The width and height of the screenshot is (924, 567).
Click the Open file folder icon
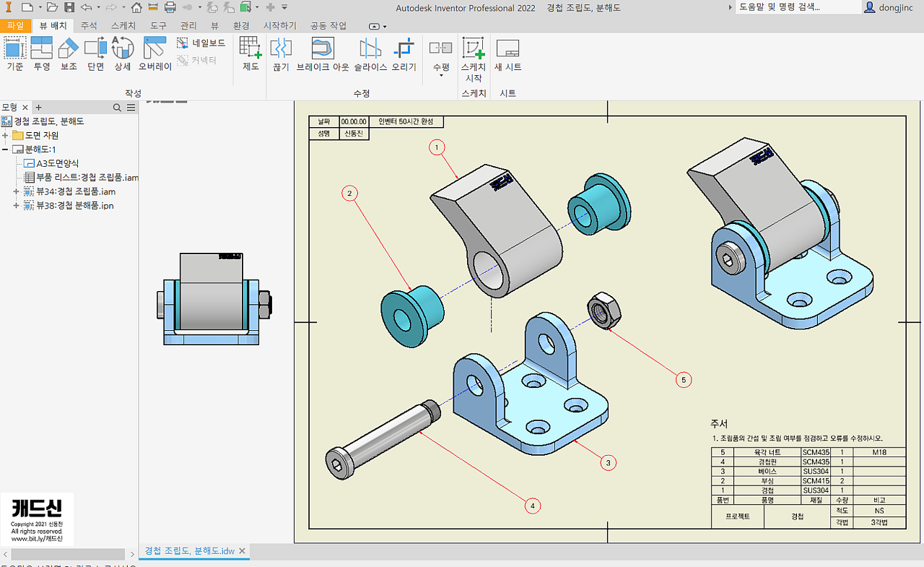pos(53,7)
